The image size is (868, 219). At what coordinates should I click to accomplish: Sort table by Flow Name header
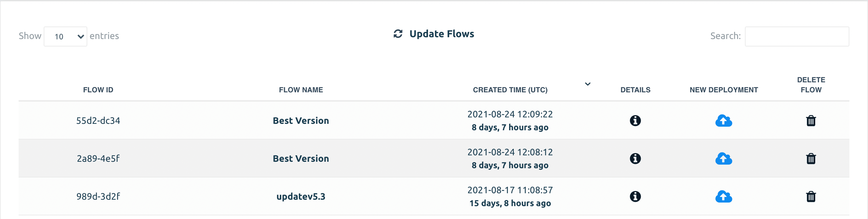[x=301, y=90]
